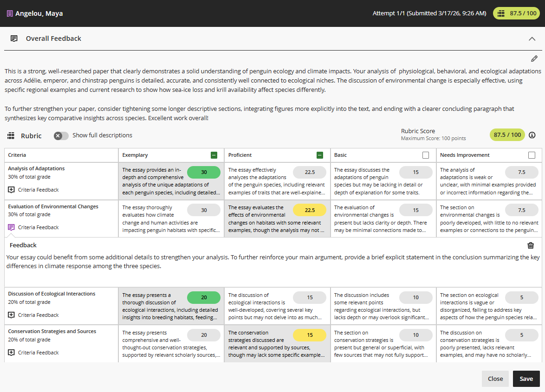545x392 pixels.
Task: Select 15 Basic score for Evaluation of Environmental Changes
Action: tap(415, 210)
